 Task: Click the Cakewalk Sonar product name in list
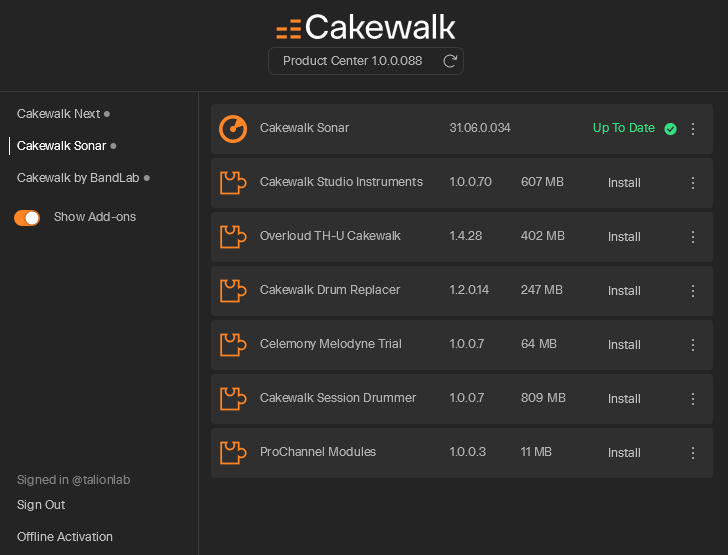pos(304,128)
